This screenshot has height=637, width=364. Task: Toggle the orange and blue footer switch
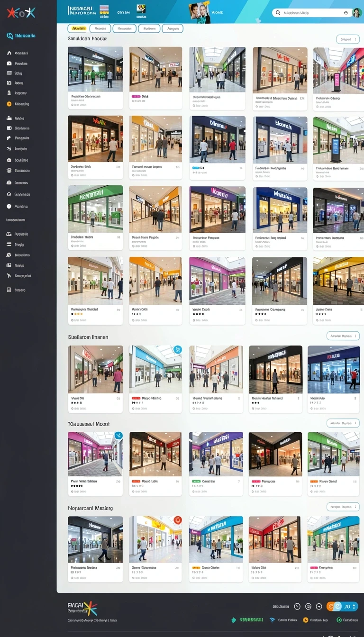click(342, 606)
